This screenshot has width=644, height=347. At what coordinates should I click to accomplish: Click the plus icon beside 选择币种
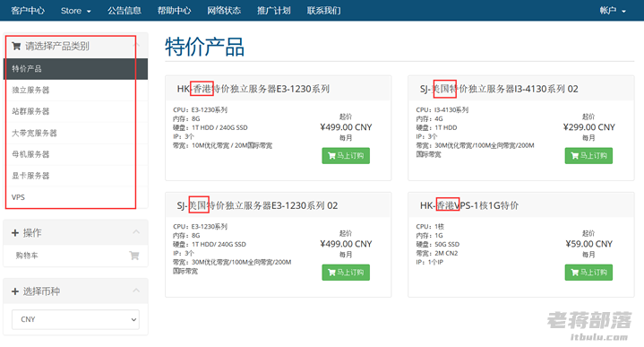click(x=15, y=291)
